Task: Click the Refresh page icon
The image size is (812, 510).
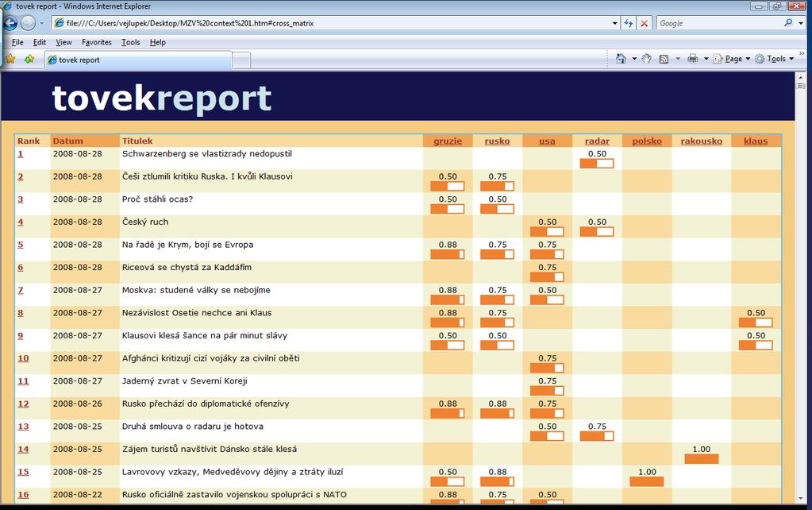Action: pos(628,23)
